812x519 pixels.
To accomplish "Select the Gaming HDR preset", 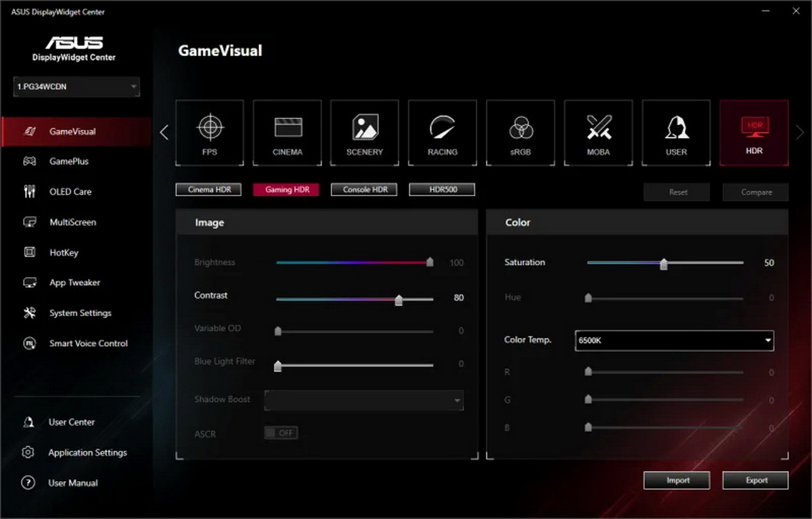I will coord(286,189).
